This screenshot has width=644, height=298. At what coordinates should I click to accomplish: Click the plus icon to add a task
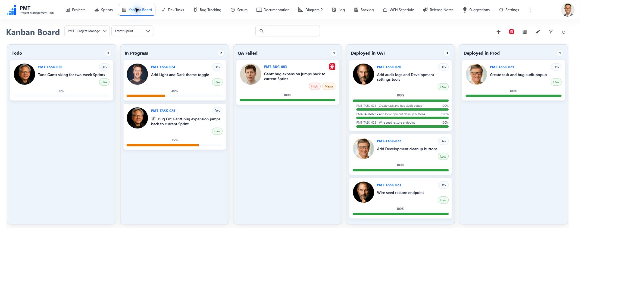(x=498, y=32)
